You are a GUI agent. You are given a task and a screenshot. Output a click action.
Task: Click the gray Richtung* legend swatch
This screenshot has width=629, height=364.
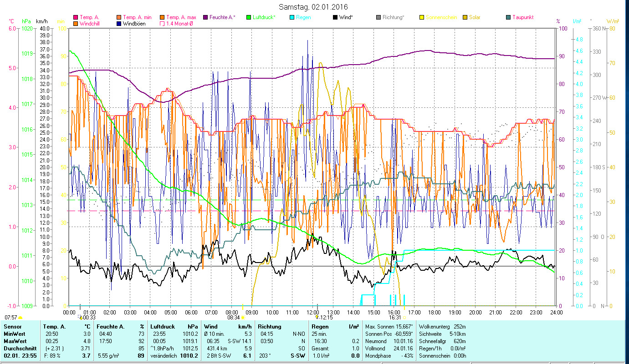[378, 17]
